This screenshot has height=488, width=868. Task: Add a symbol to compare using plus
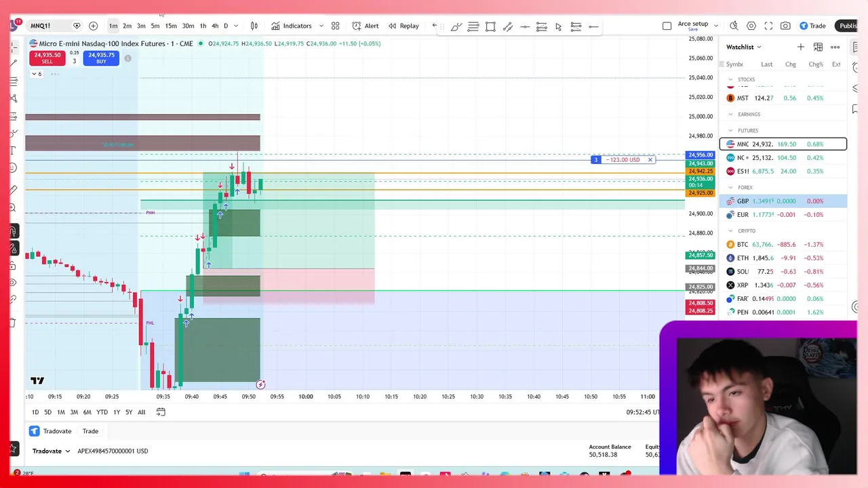(93, 26)
